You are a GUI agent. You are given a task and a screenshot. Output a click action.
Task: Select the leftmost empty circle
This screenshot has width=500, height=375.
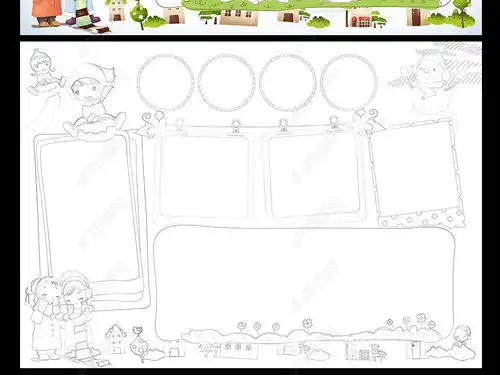click(x=165, y=82)
